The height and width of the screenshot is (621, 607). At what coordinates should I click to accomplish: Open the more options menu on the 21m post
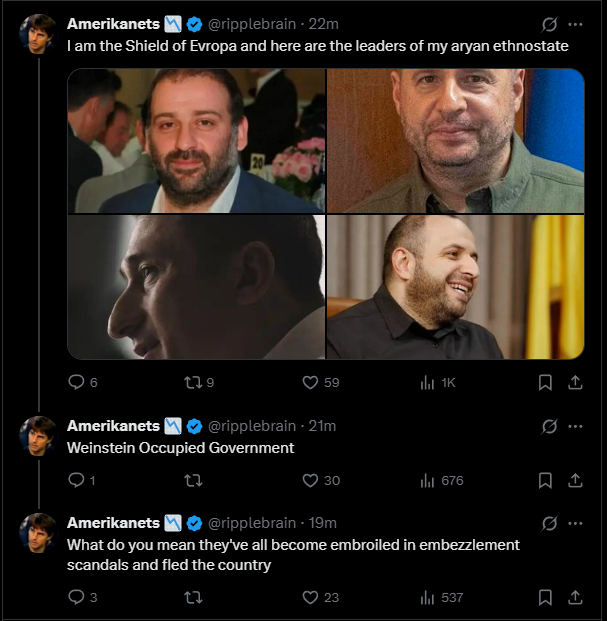point(575,426)
